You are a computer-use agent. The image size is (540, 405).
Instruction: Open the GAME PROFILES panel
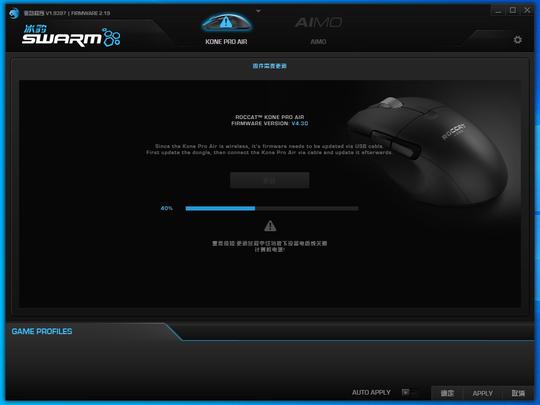click(x=42, y=331)
